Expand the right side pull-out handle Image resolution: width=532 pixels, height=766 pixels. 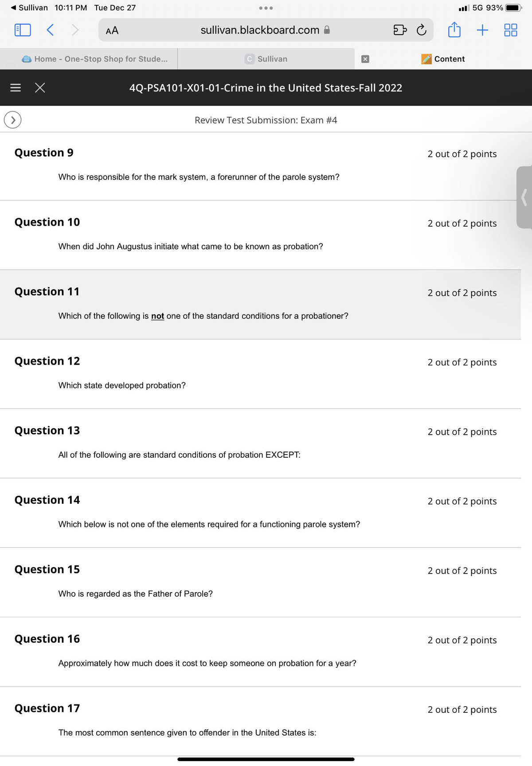point(524,197)
